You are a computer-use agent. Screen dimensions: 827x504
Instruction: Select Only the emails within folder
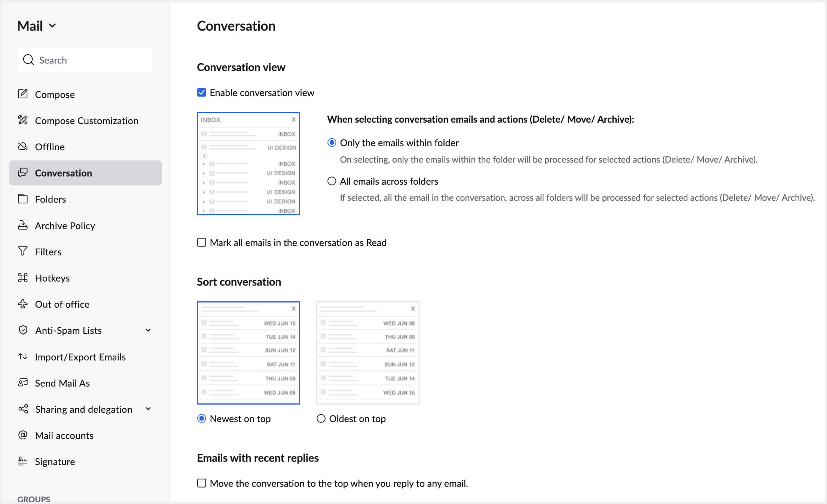point(332,142)
